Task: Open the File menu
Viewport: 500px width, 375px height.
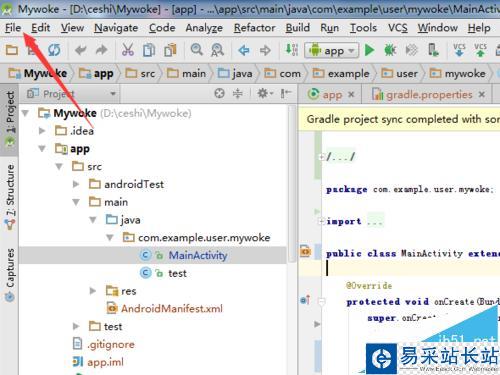Action: tap(13, 28)
